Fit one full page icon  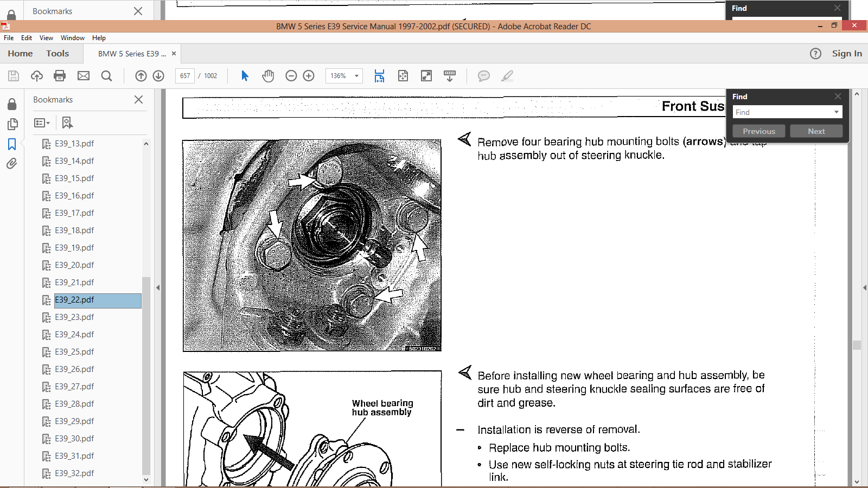click(x=403, y=76)
